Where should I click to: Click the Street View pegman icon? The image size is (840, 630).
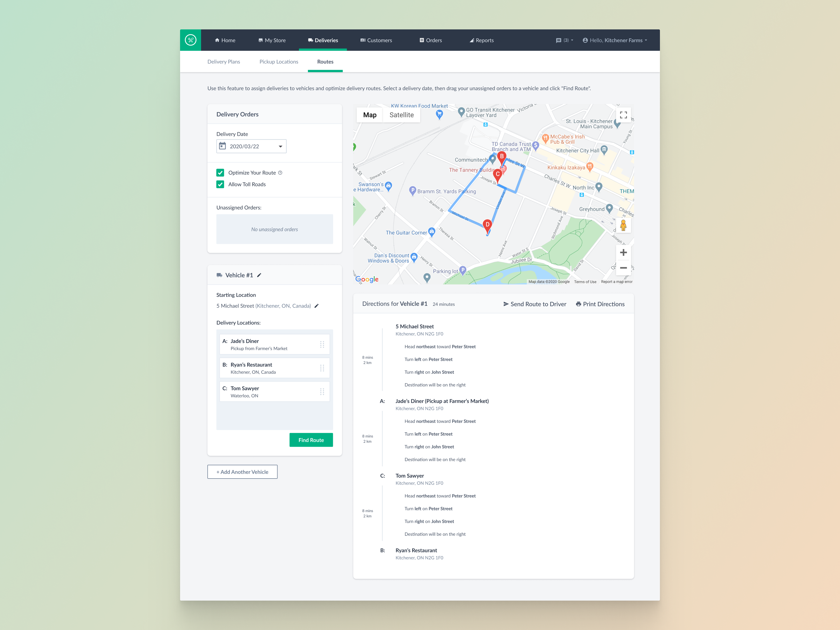tap(623, 225)
